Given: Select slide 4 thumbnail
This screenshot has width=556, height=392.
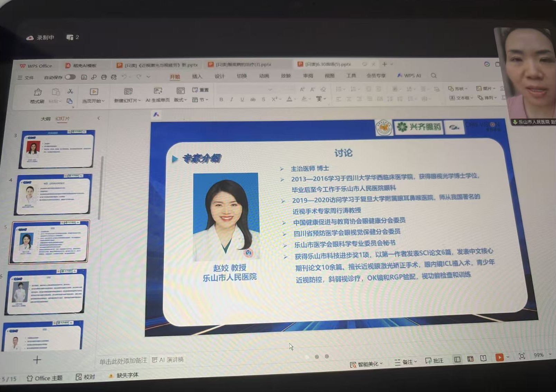Looking at the screenshot, I should click(x=53, y=194).
